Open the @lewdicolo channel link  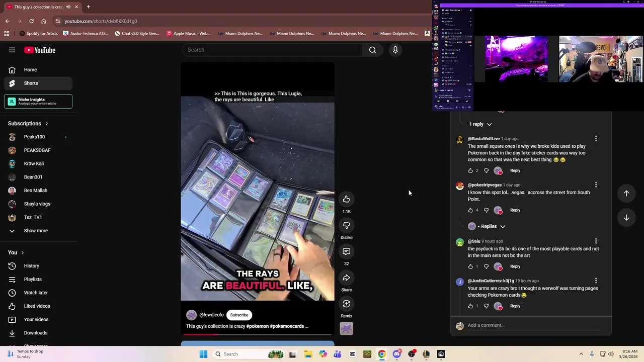(211, 315)
